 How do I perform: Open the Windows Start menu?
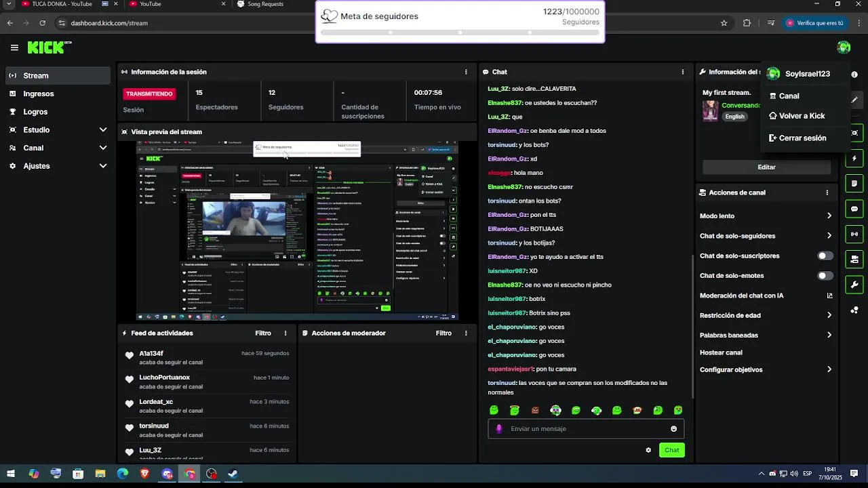tap(10, 474)
